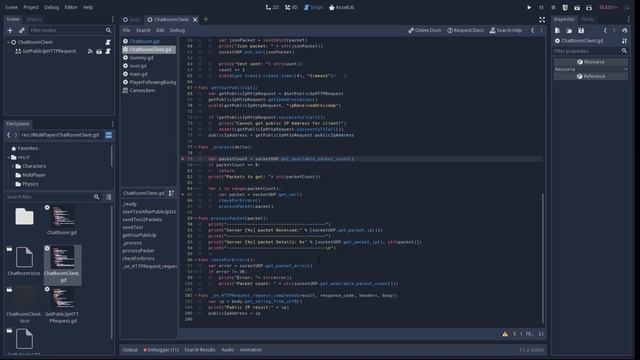640x360 pixels.
Task: Click the Filter properties input field
Action: pyautogui.click(x=587, y=51)
